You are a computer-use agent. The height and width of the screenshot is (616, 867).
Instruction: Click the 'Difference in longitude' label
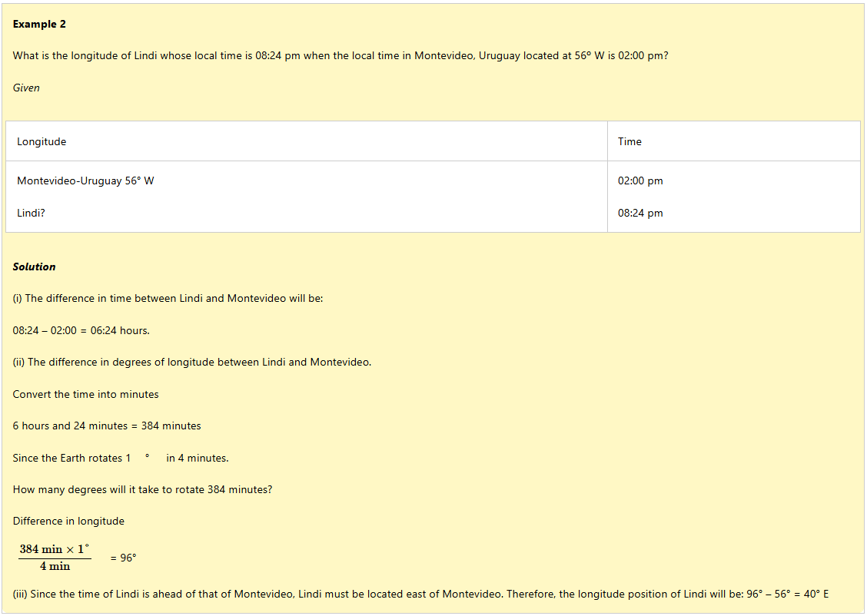click(x=68, y=521)
